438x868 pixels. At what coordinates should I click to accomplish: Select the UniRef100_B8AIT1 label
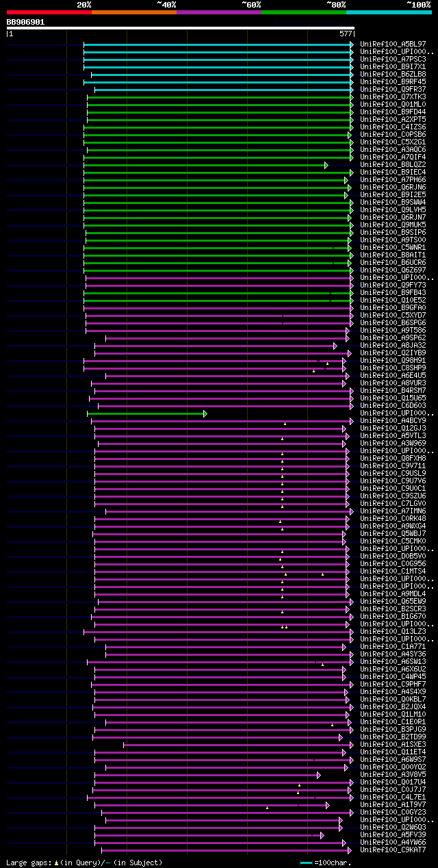click(393, 255)
